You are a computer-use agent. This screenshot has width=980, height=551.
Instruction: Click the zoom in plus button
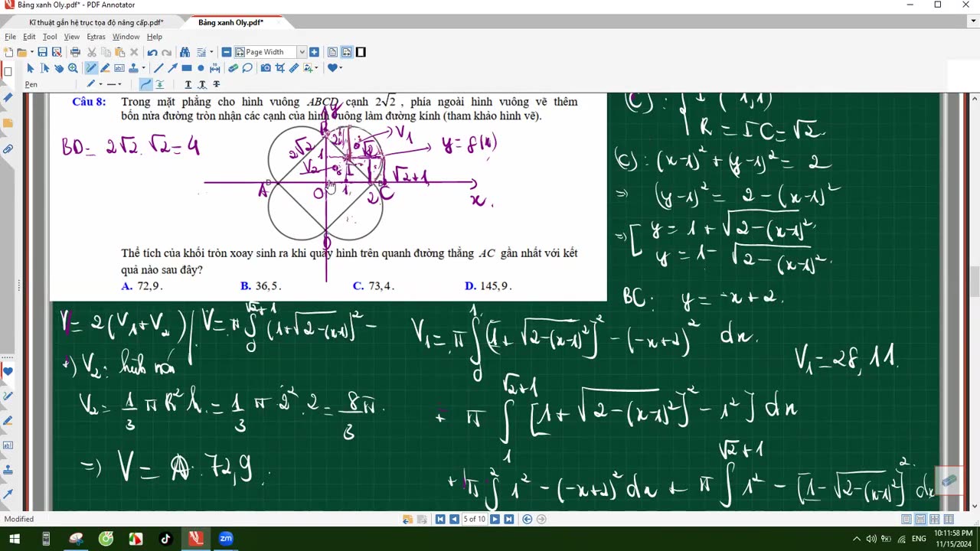[x=314, y=52]
